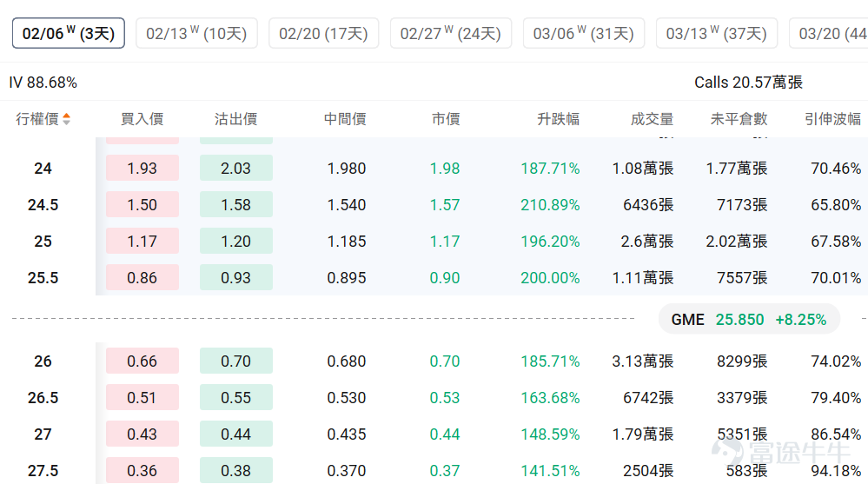Click ask price 1.20 for strike 25

coord(236,241)
